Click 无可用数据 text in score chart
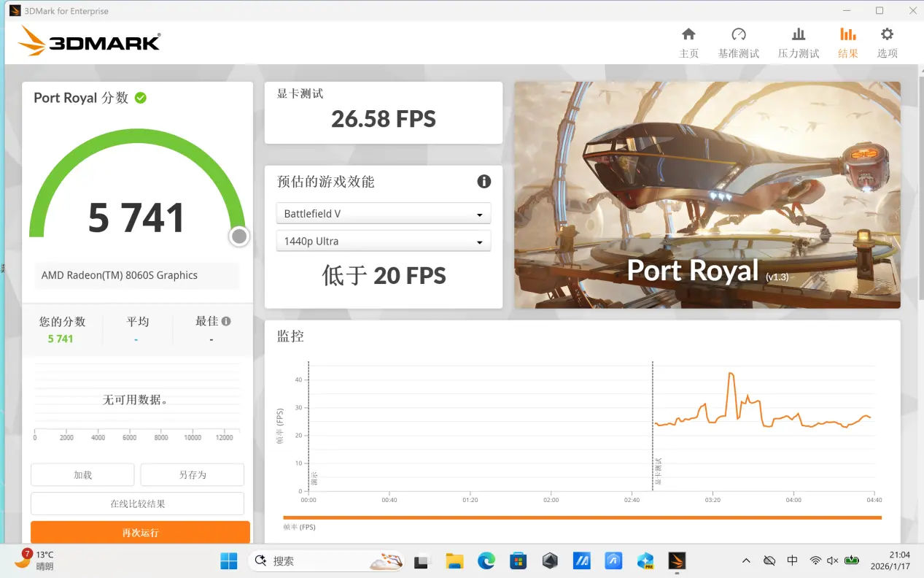The image size is (924, 578). pyautogui.click(x=136, y=400)
